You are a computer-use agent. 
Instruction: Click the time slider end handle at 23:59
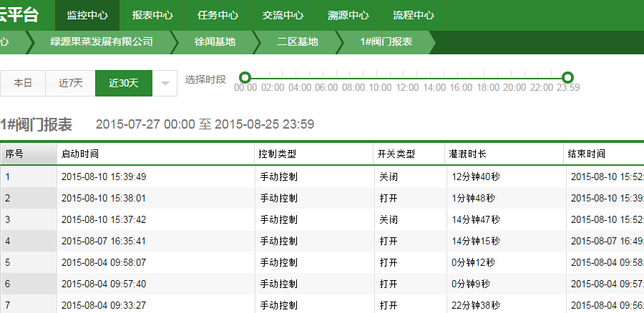coord(567,77)
